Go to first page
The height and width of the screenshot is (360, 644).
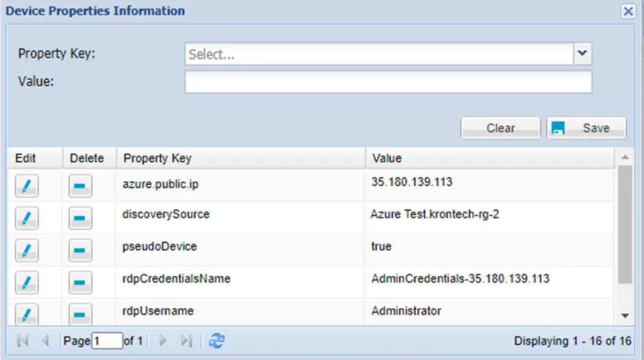(23, 341)
